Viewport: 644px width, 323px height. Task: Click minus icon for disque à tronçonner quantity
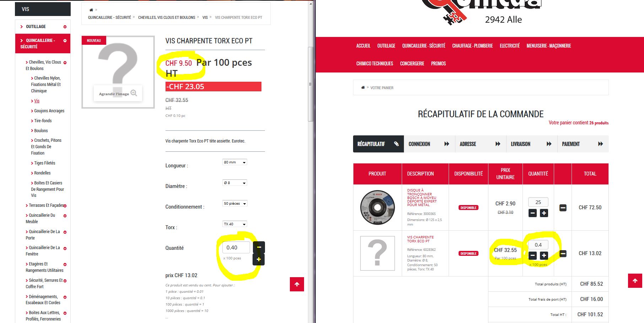532,213
